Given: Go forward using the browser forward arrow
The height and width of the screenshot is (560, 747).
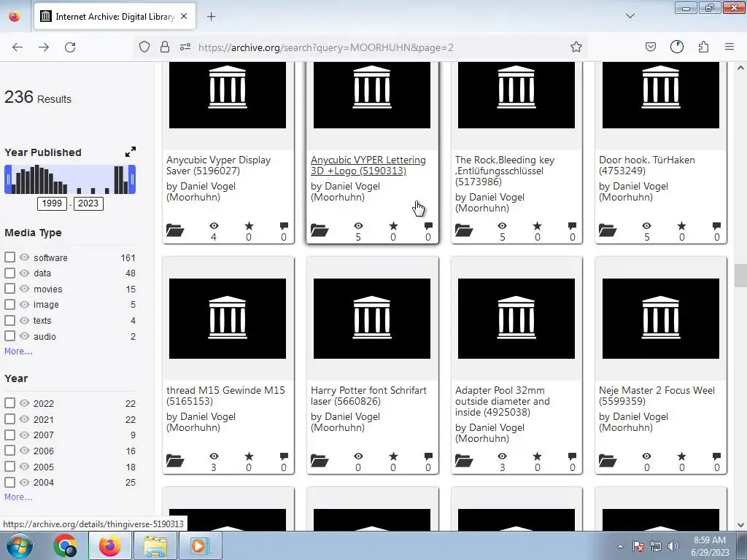Looking at the screenshot, I should 44,47.
